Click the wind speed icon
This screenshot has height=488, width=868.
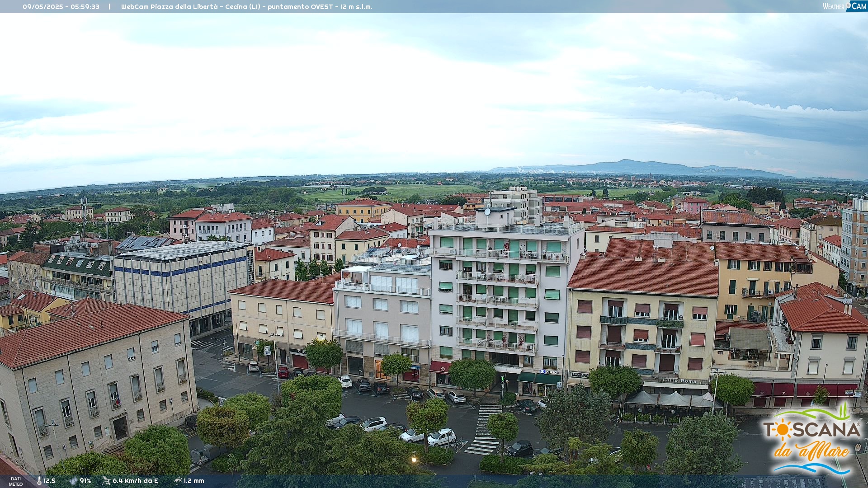(x=106, y=481)
